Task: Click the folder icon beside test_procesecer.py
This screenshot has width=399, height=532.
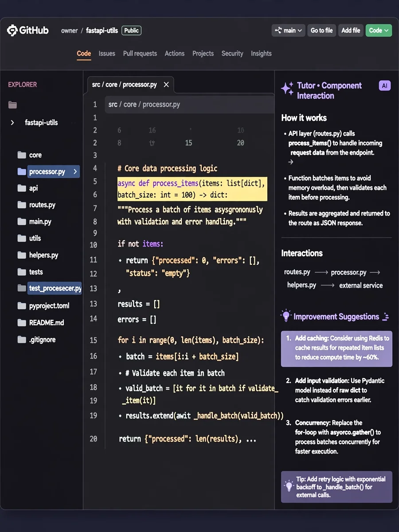Action: pos(22,288)
